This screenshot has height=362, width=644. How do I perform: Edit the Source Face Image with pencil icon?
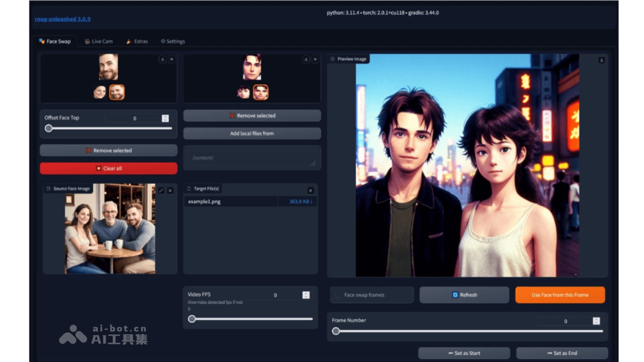click(x=161, y=190)
